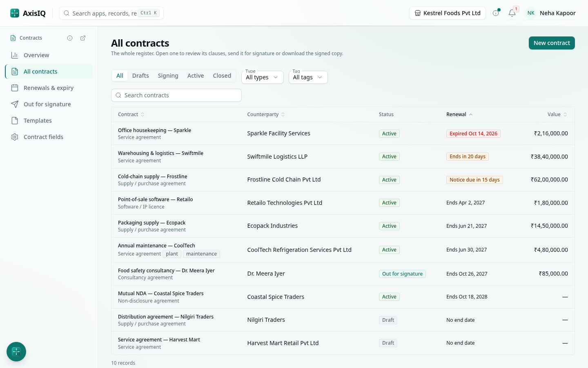The width and height of the screenshot is (588, 368).
Task: Click the ₹14,50,000.00 value cell
Action: click(x=549, y=226)
